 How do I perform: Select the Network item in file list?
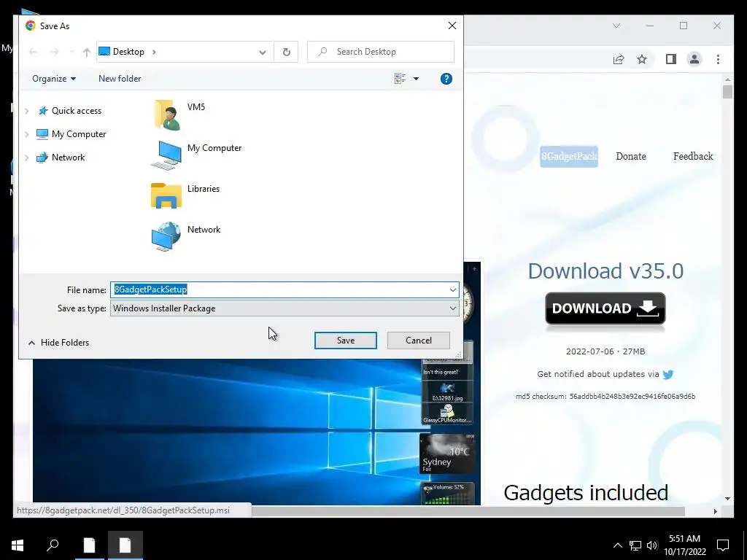coord(186,236)
